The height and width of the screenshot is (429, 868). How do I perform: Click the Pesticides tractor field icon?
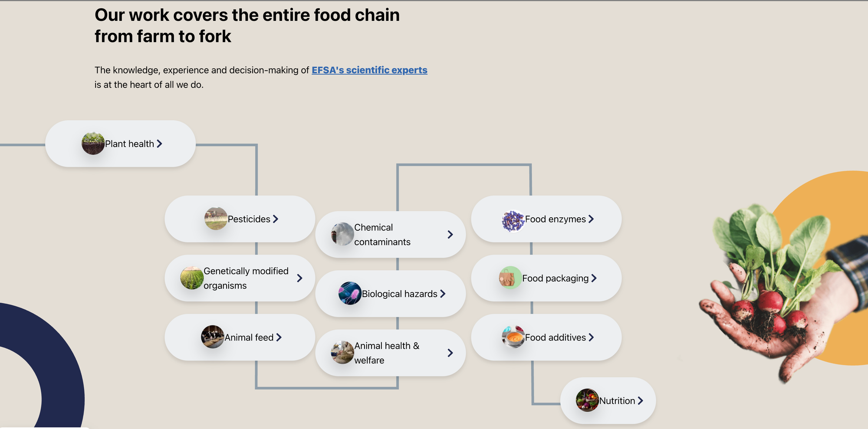[216, 219]
